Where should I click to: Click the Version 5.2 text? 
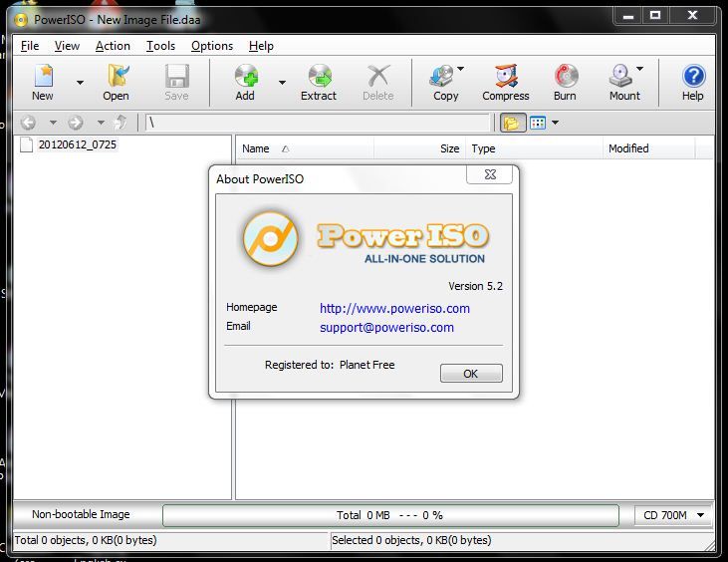tap(475, 286)
